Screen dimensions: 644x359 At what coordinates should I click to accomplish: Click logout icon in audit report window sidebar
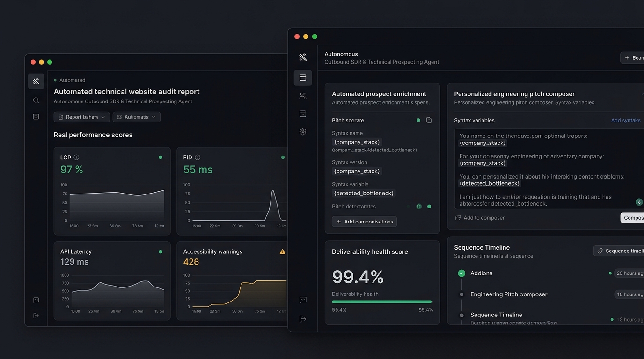pyautogui.click(x=36, y=316)
